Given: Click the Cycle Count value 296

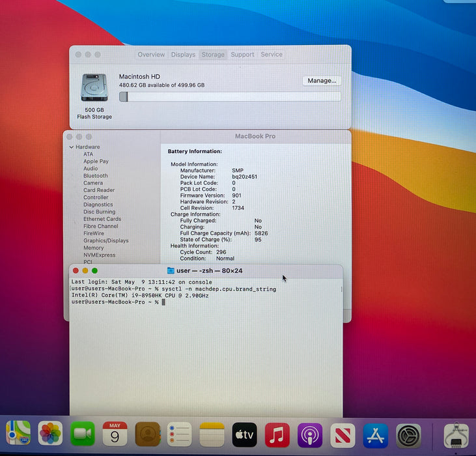Looking at the screenshot, I should pos(221,252).
